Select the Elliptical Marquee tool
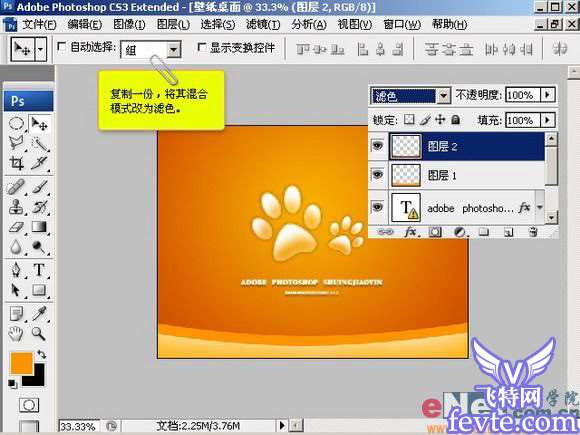The image size is (580, 435). [x=16, y=124]
